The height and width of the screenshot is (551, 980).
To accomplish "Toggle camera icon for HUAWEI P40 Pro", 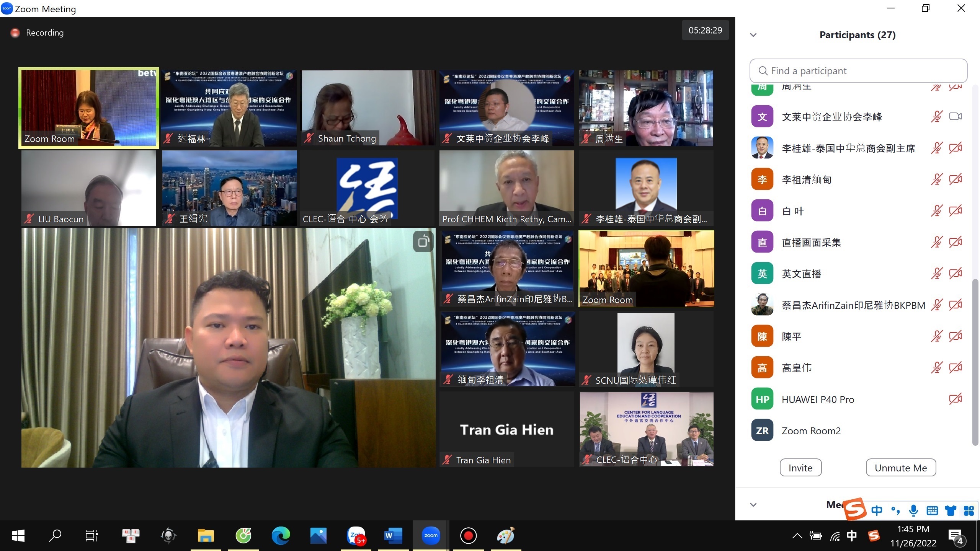I will click(955, 399).
